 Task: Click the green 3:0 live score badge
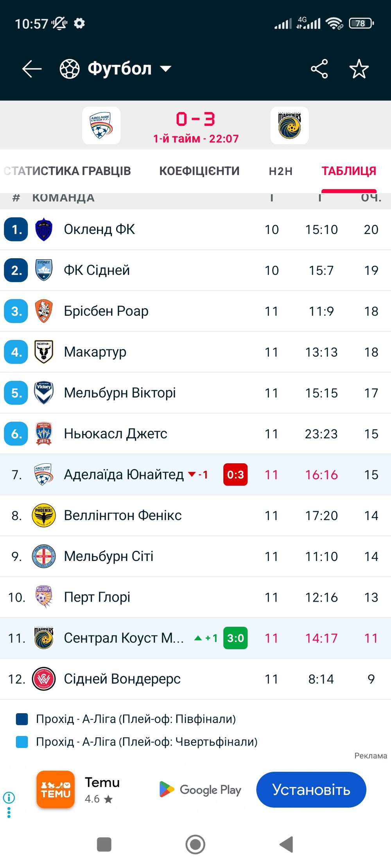pyautogui.click(x=235, y=638)
